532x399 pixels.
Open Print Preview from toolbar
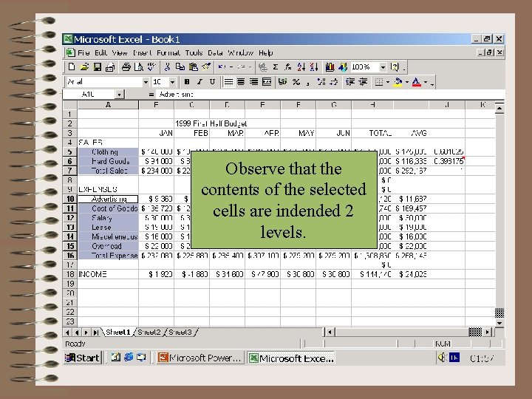click(x=139, y=66)
